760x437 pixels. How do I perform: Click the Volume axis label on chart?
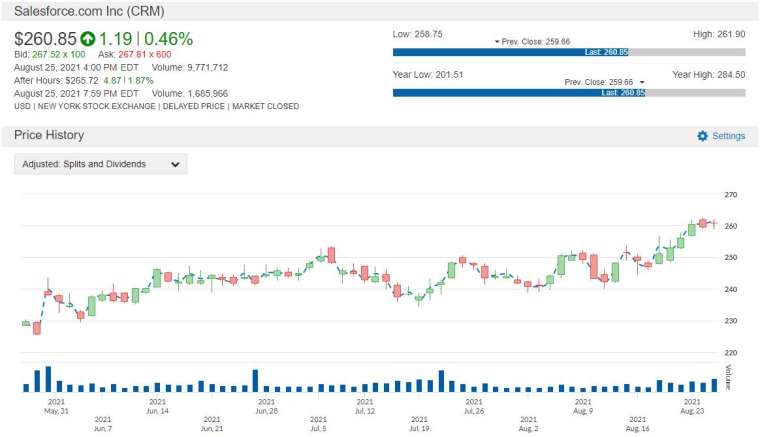tap(728, 377)
